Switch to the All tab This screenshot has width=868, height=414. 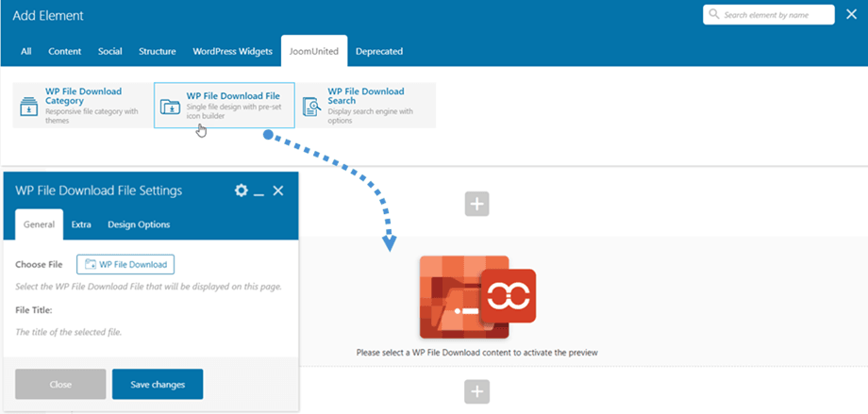tap(26, 51)
